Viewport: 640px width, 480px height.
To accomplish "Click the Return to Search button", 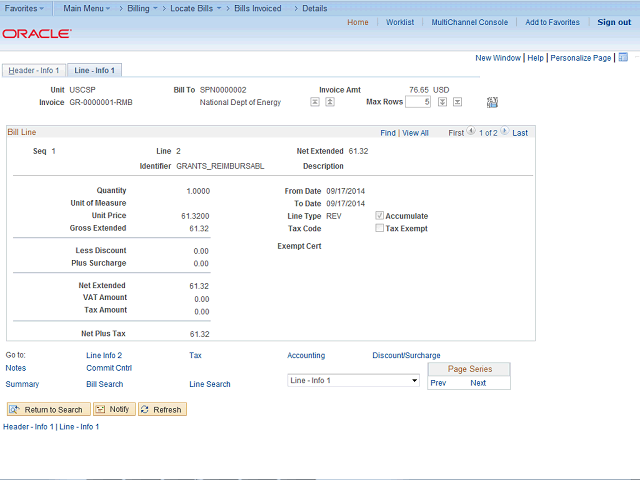I will coord(47,410).
